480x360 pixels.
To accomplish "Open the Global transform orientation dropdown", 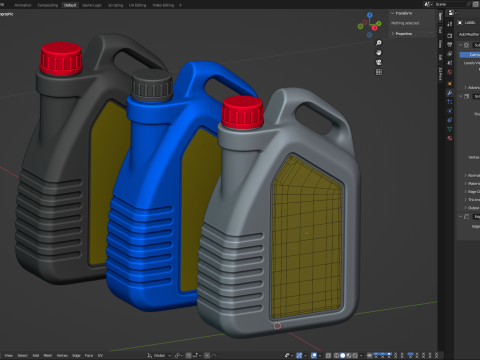I will (x=159, y=355).
